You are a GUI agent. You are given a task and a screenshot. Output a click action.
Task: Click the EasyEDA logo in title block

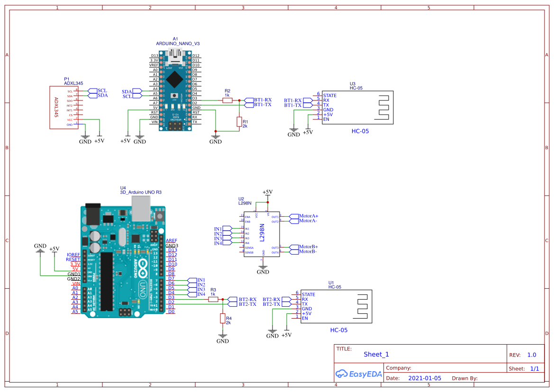[x=358, y=374]
